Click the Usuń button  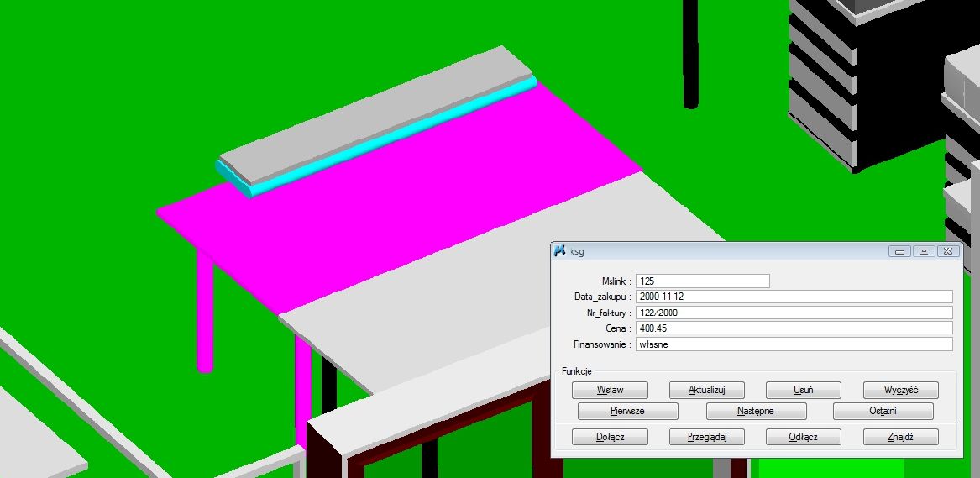pyautogui.click(x=803, y=390)
